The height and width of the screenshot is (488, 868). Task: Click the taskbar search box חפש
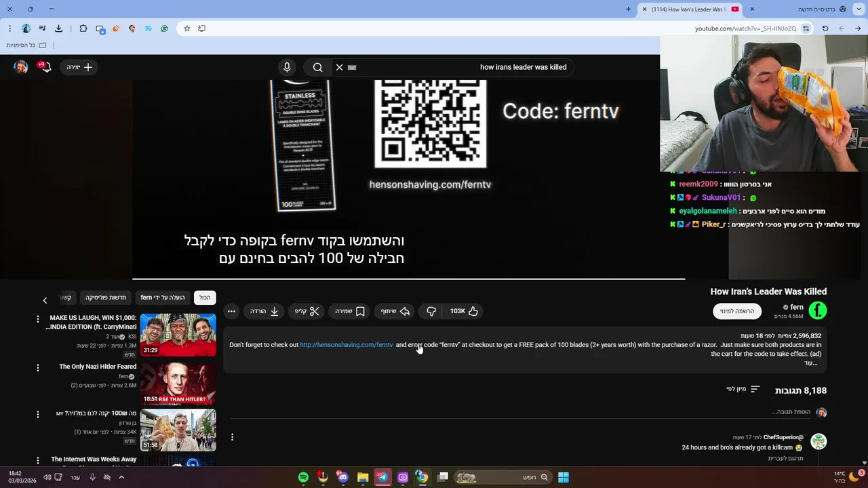pyautogui.click(x=503, y=477)
